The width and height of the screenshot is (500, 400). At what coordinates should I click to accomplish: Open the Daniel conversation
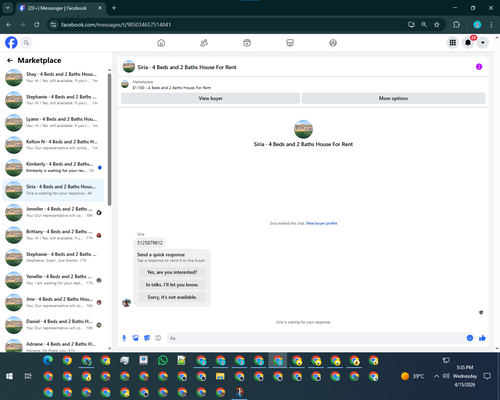(x=53, y=325)
